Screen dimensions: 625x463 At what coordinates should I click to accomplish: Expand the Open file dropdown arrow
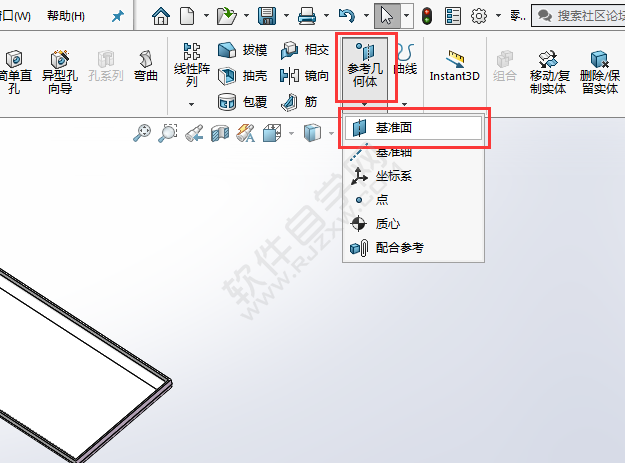click(246, 16)
